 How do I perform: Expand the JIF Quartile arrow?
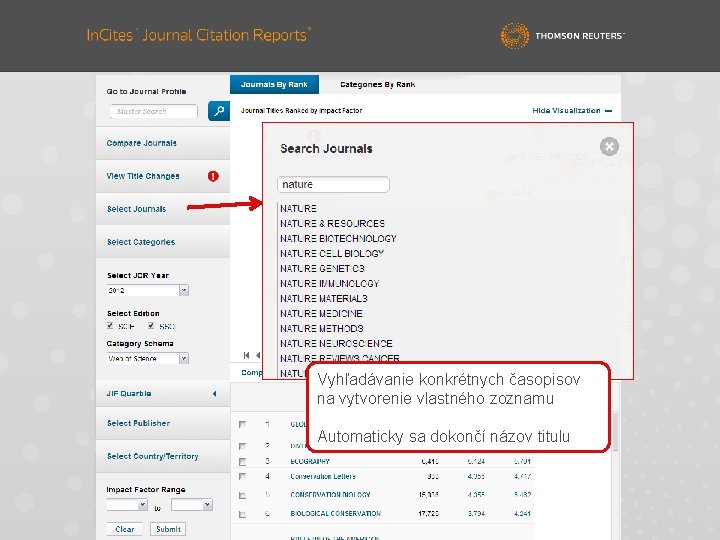[x=214, y=394]
